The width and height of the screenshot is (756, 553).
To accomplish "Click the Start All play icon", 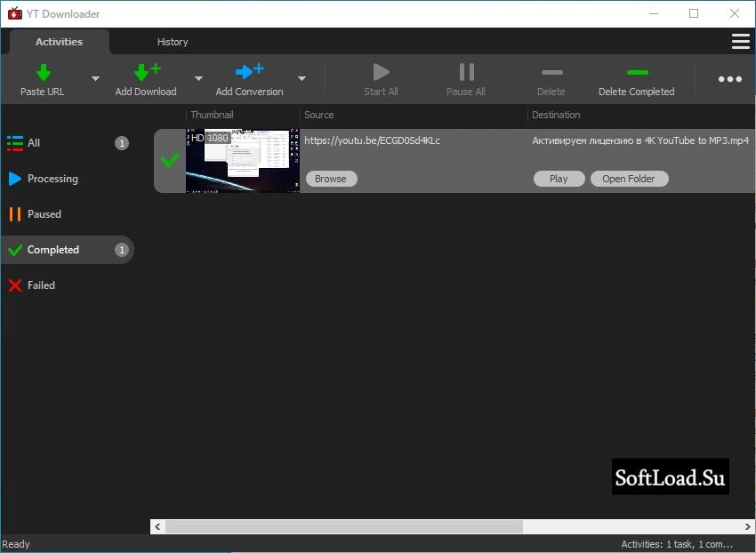I will (x=381, y=72).
